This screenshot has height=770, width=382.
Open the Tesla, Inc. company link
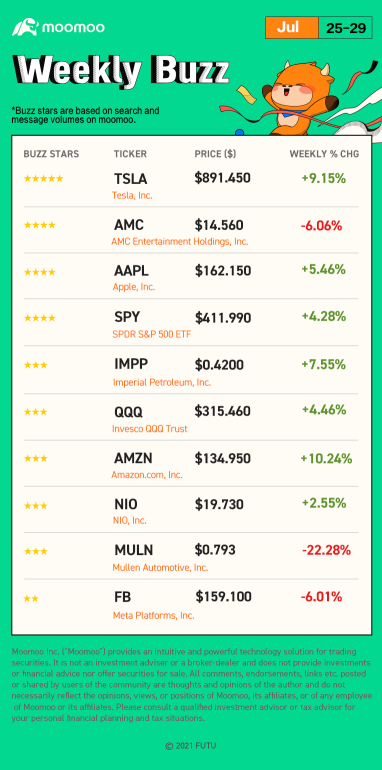133,195
